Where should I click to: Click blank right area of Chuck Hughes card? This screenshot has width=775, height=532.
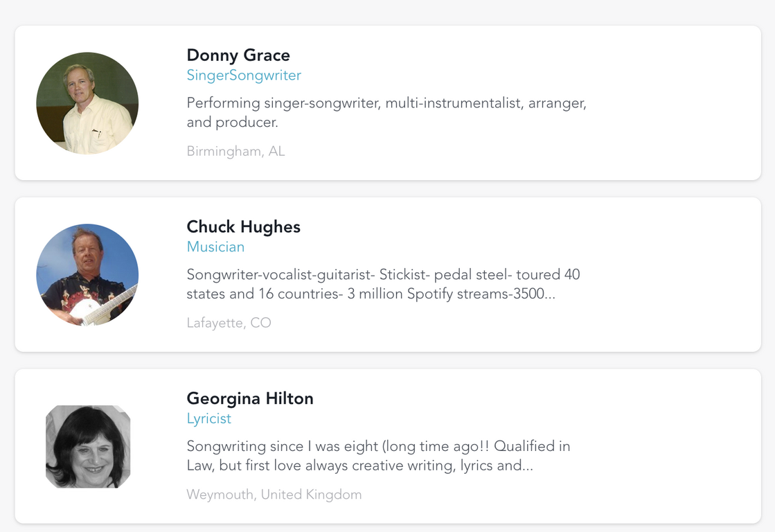[x=679, y=274]
